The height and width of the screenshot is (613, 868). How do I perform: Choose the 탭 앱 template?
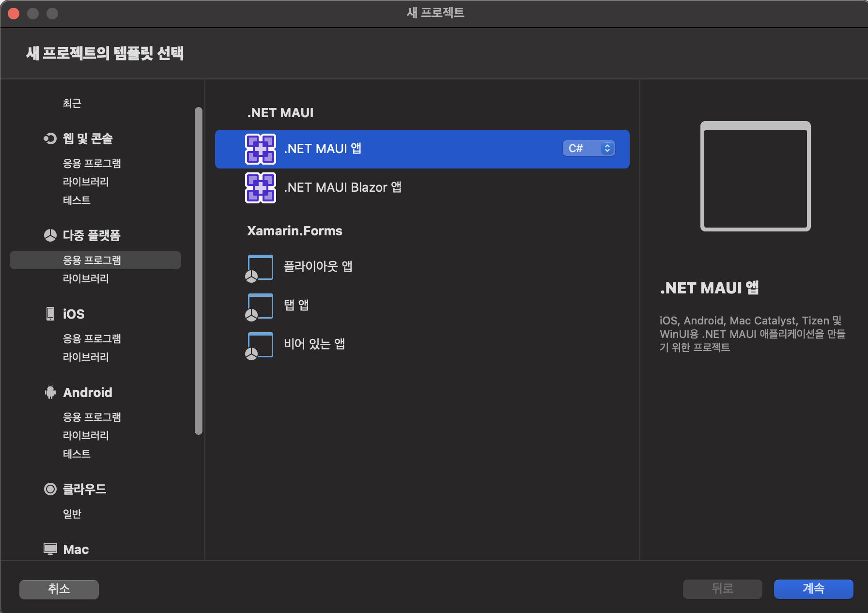[422, 305]
